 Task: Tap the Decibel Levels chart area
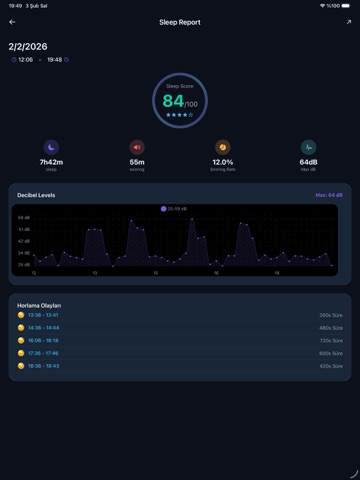pos(175,240)
